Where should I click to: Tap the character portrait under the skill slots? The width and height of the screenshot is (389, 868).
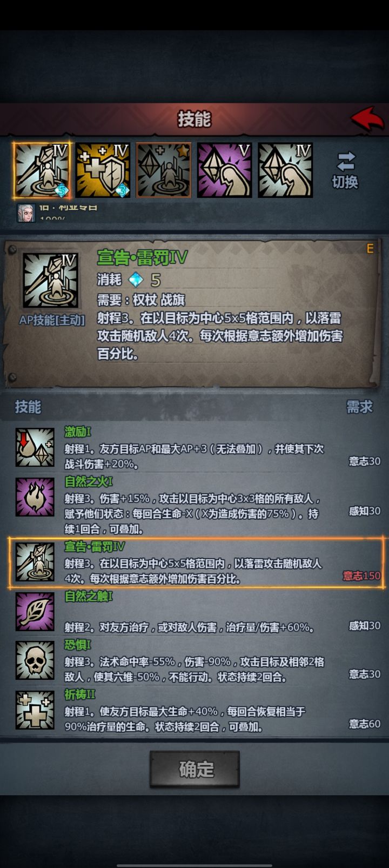(26, 212)
